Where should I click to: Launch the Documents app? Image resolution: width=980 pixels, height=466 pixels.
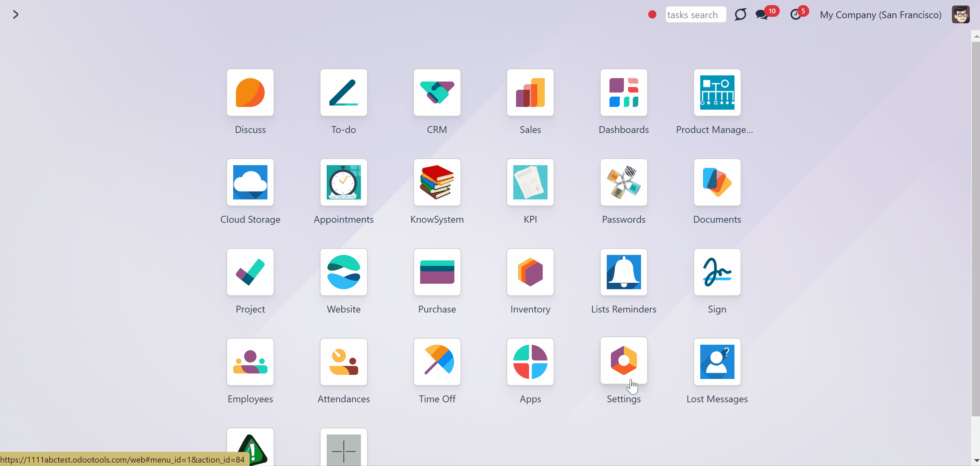(717, 182)
